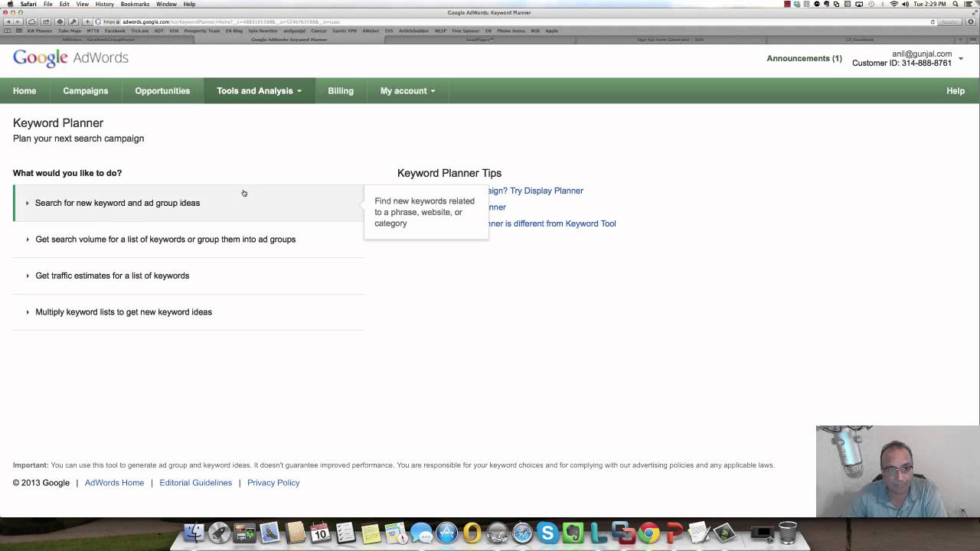Viewport: 980px width, 551px height.
Task: Open Safari compass icon in the Dock
Action: [522, 532]
